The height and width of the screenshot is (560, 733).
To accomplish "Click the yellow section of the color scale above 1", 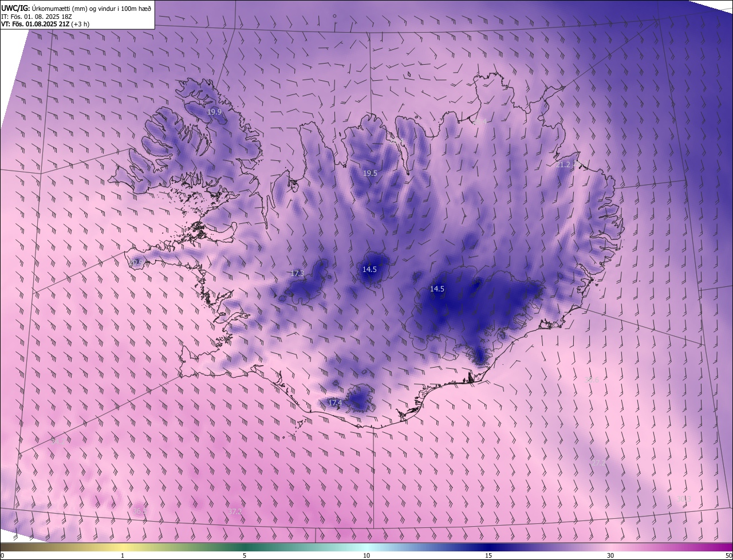I will point(123,547).
